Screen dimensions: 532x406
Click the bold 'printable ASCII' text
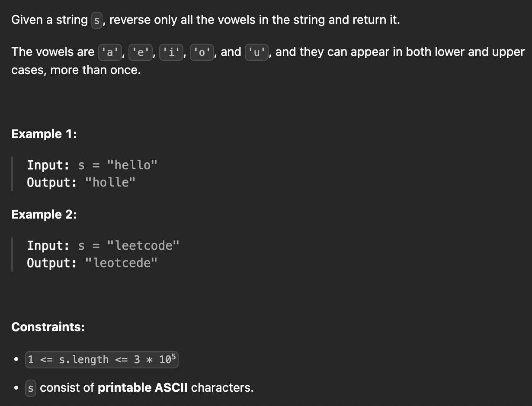[x=143, y=387]
